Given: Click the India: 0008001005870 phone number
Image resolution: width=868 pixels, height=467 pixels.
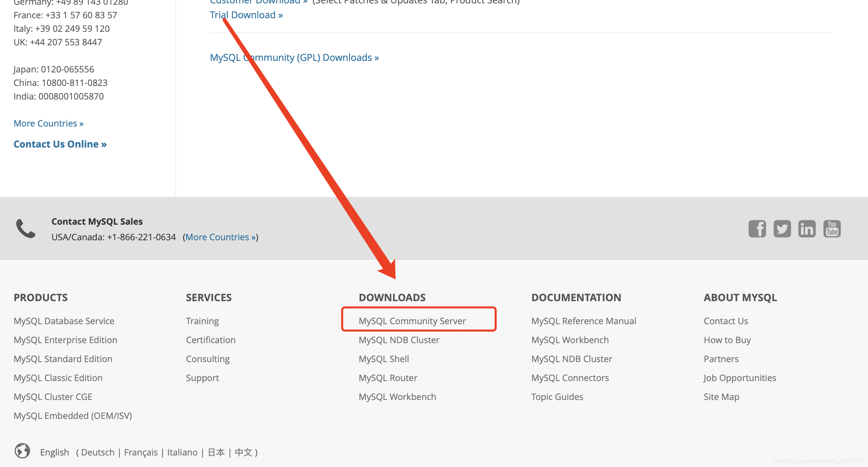Looking at the screenshot, I should click(59, 96).
